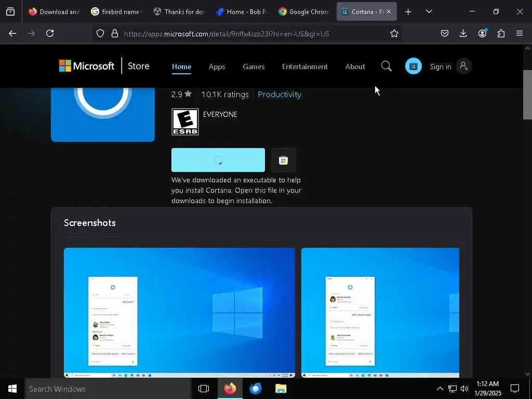Image resolution: width=532 pixels, height=399 pixels.
Task: Open network status tray icon
Action: pos(453,389)
